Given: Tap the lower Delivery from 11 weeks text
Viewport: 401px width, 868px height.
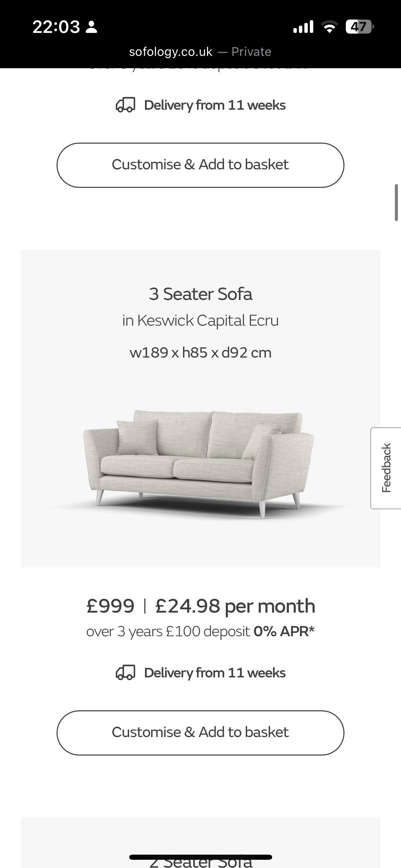Looking at the screenshot, I should point(215,673).
